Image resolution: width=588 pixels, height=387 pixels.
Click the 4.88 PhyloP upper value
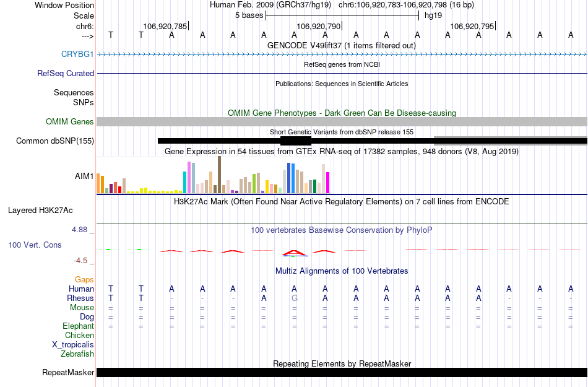[79, 230]
